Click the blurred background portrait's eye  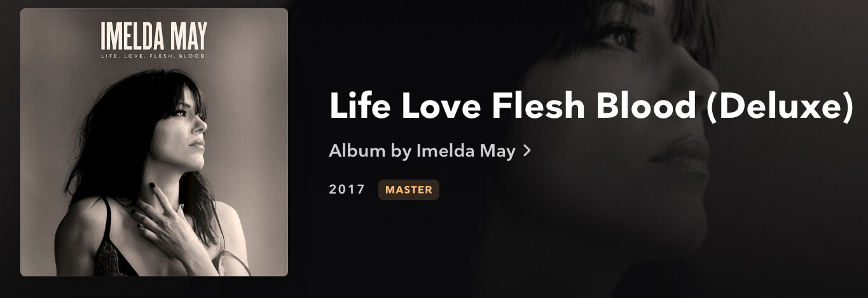(610, 33)
